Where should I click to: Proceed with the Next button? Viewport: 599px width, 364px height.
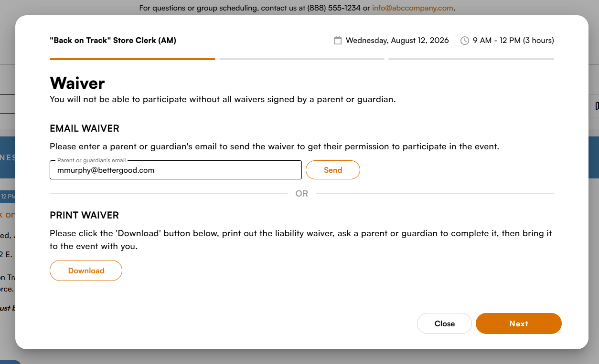click(x=519, y=323)
